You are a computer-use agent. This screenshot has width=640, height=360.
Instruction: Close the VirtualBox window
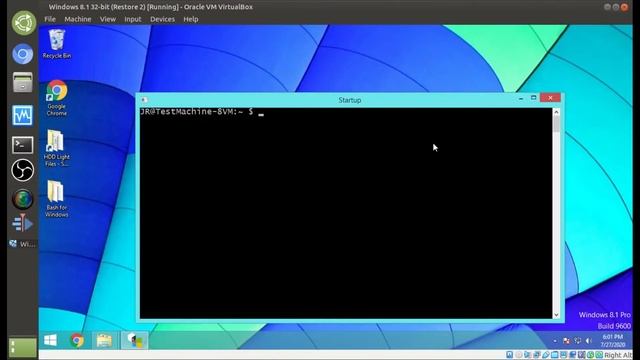[x=624, y=7]
